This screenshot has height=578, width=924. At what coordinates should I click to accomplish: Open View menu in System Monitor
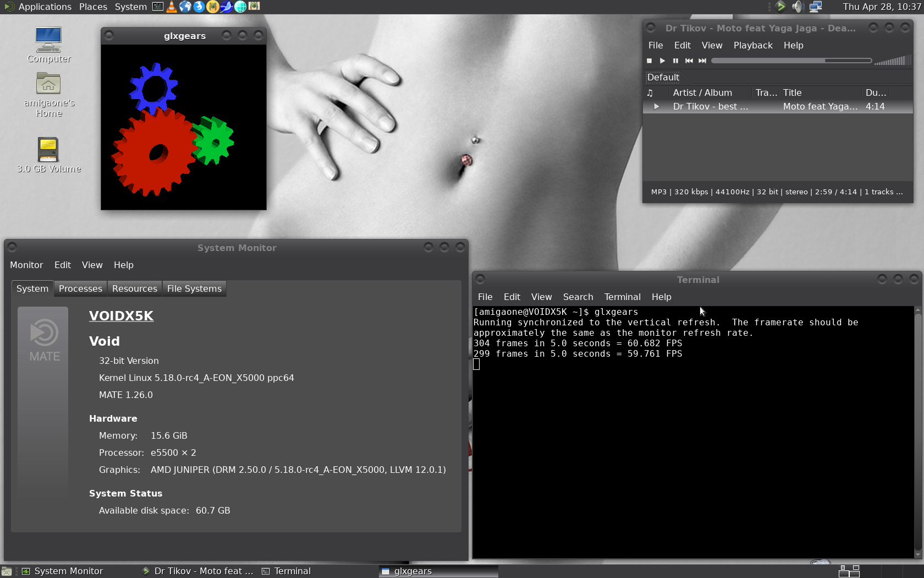click(x=92, y=265)
